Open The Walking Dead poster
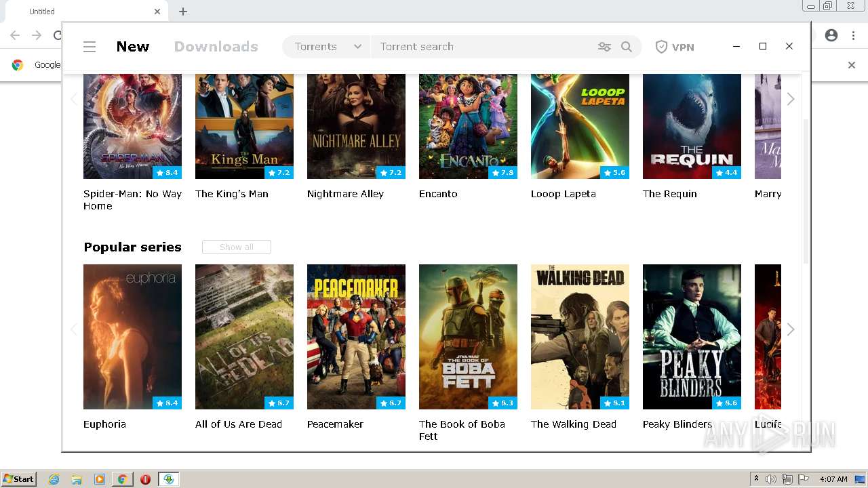Viewport: 868px width, 488px height. (580, 337)
